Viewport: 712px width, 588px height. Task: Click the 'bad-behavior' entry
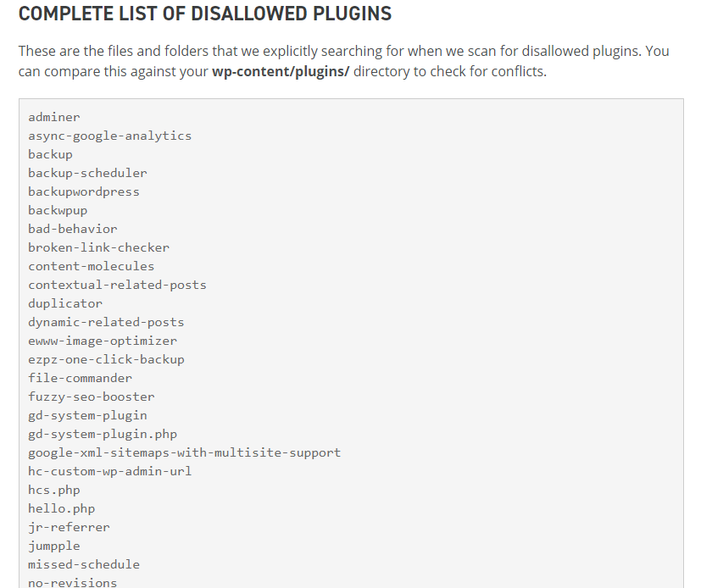click(x=73, y=229)
